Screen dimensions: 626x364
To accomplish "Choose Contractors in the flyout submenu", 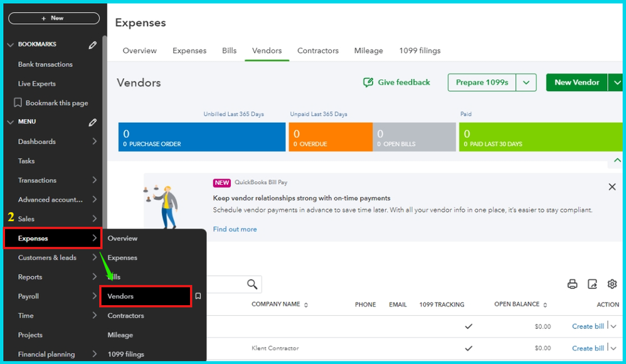I will click(125, 316).
